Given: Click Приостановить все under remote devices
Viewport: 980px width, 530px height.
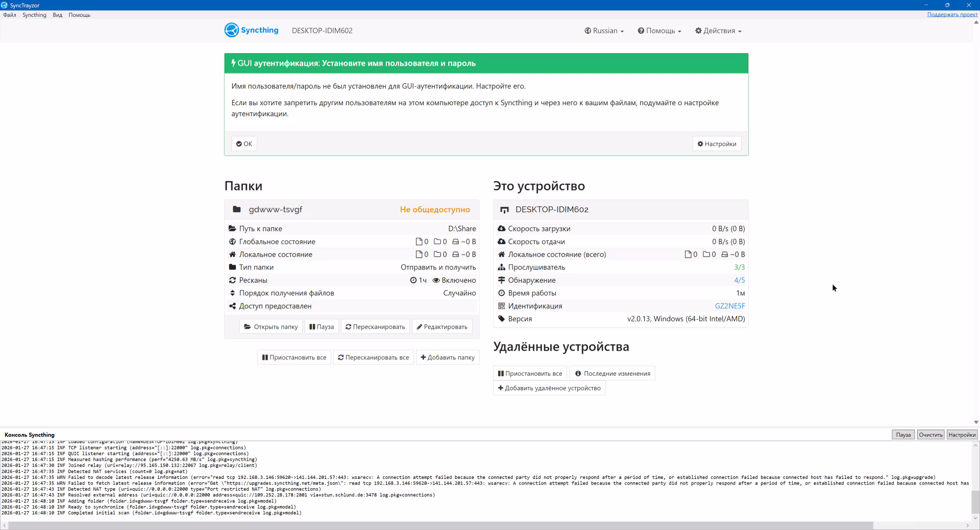Looking at the screenshot, I should [x=530, y=373].
